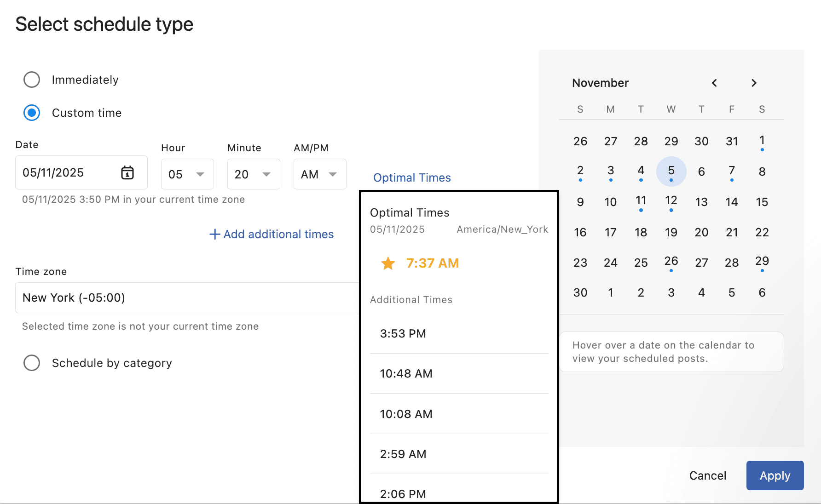Pick the 3:53 PM additional time
821x504 pixels.
[403, 333]
